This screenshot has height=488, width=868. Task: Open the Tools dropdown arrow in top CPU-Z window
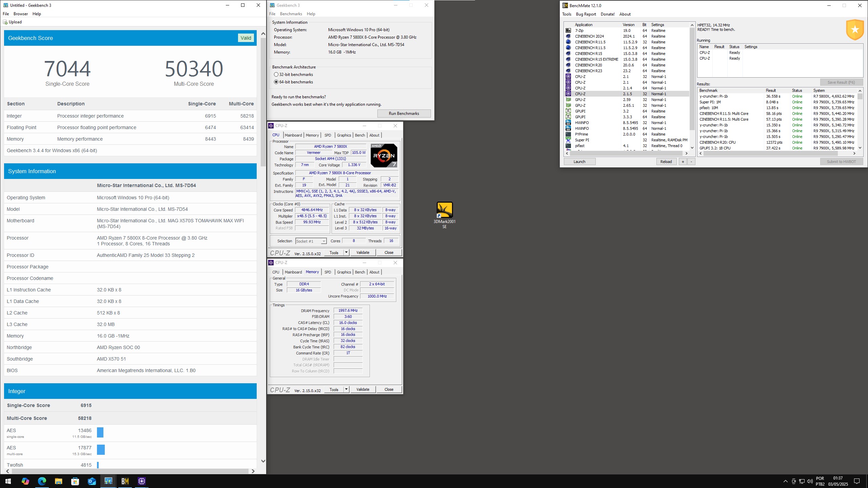click(346, 252)
